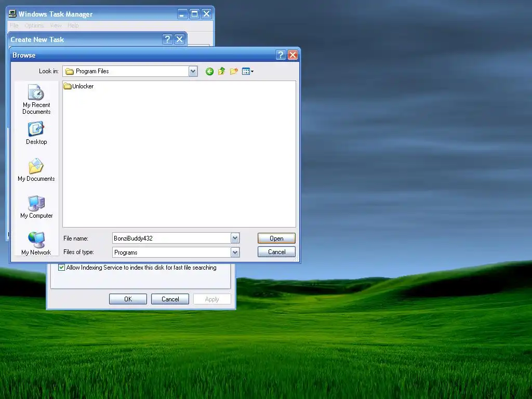The width and height of the screenshot is (532, 399).
Task: Create a new folder
Action: click(234, 71)
